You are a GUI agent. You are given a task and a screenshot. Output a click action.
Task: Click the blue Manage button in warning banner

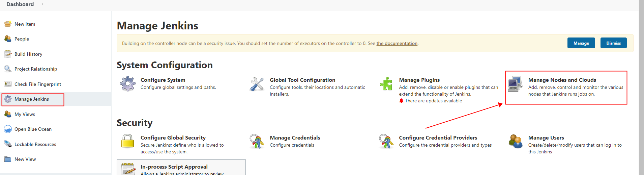581,43
